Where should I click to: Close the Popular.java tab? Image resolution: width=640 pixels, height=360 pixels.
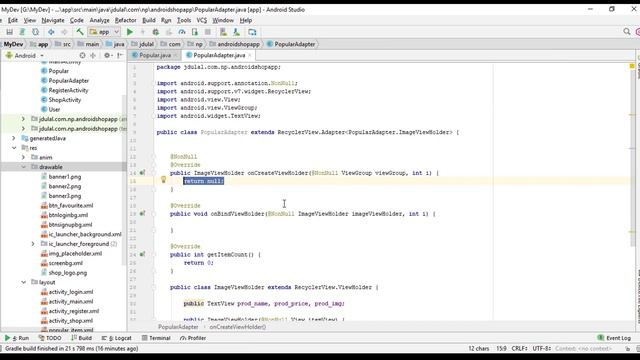click(176, 55)
